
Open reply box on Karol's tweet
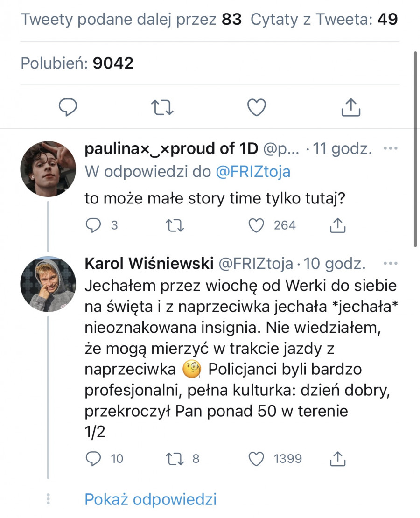[94, 459]
